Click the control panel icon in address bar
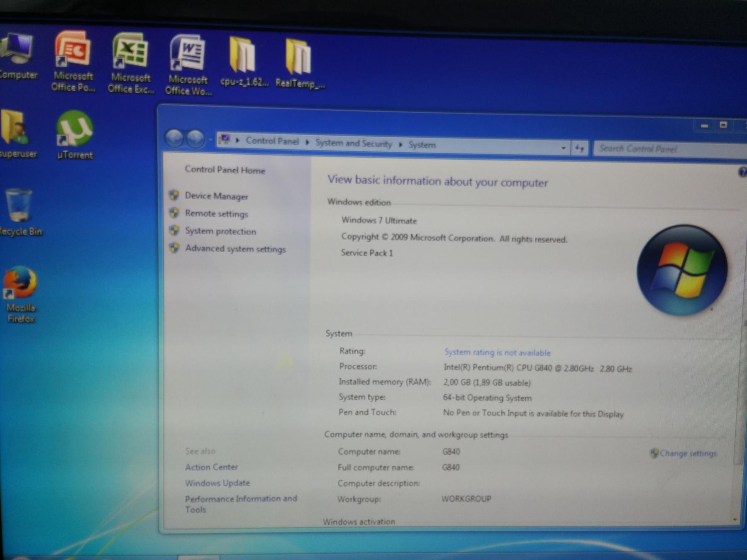Screen dimensions: 747x560 (225, 139)
